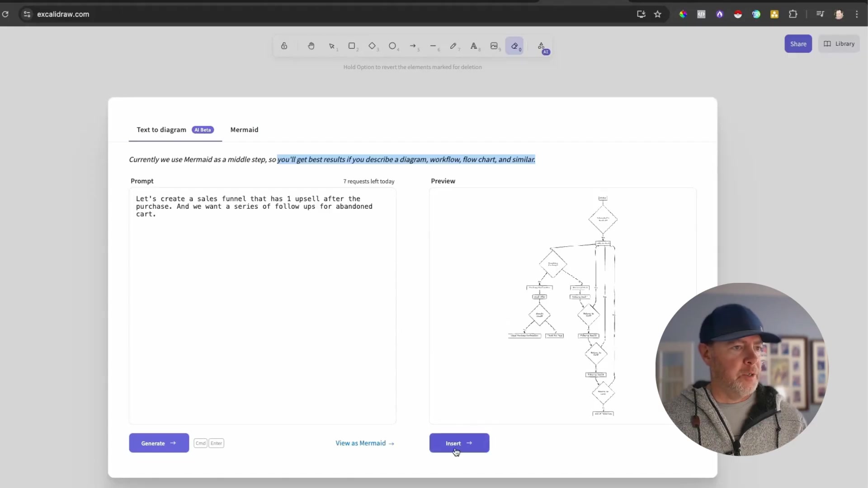The image size is (868, 488).
Task: Open the Text to diagram tab
Action: coord(161,130)
